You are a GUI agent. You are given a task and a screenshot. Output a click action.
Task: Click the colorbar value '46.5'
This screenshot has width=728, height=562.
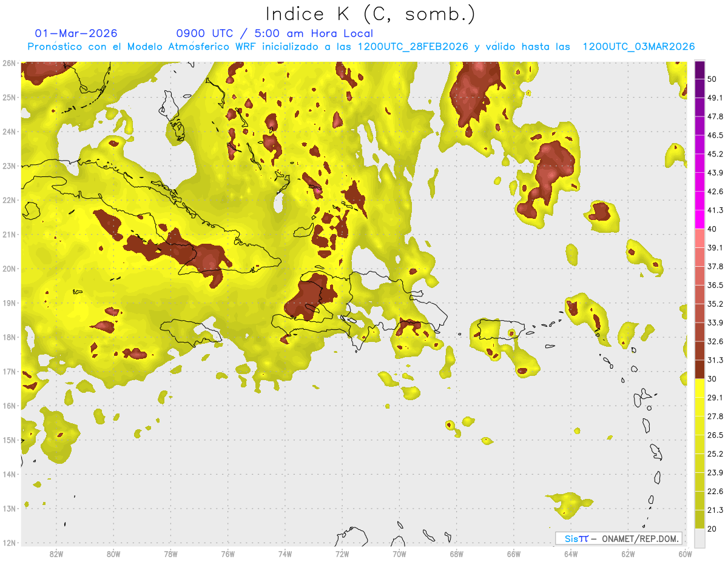click(715, 135)
